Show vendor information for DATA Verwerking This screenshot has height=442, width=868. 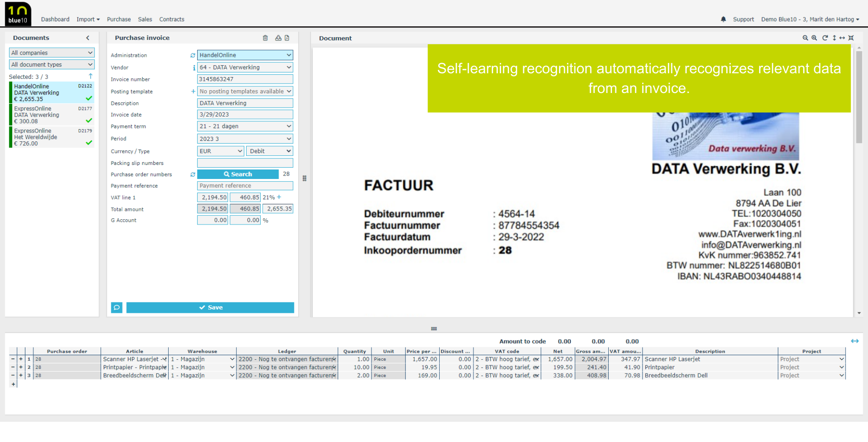(x=194, y=68)
